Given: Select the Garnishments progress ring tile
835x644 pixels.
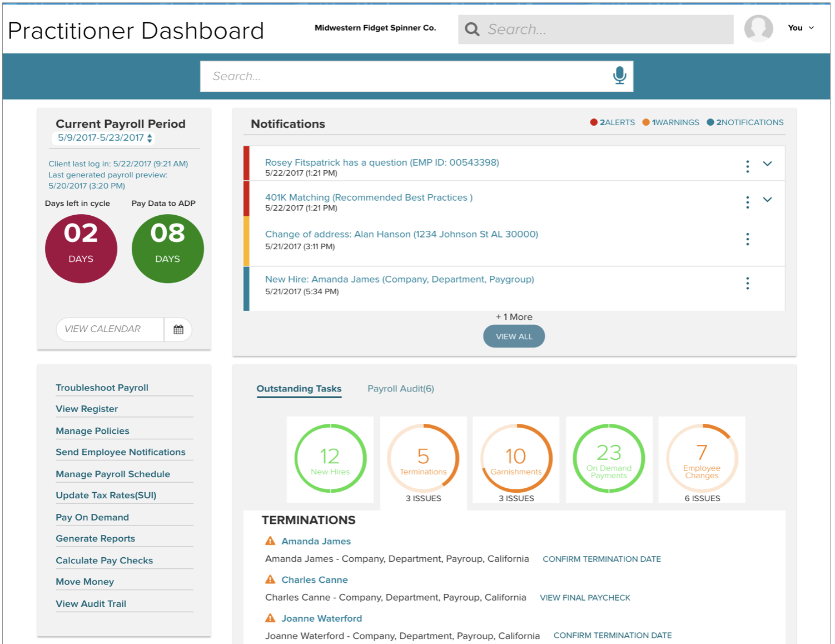Looking at the screenshot, I should pos(516,459).
